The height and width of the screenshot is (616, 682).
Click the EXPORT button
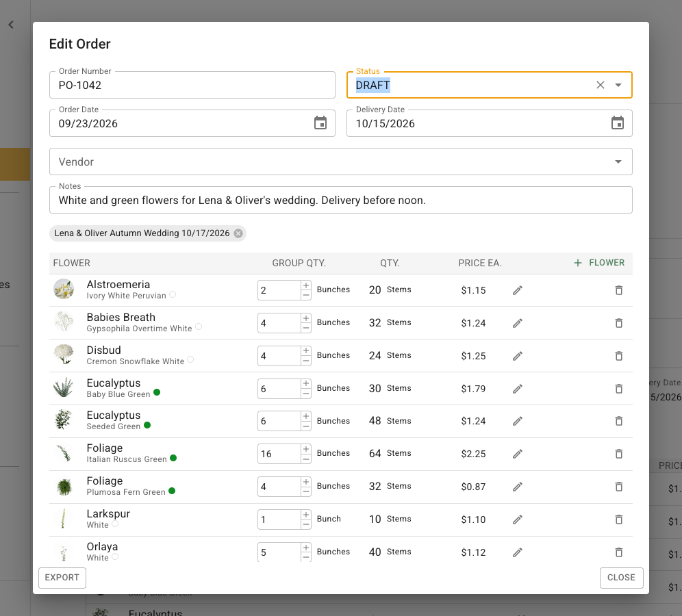62,578
